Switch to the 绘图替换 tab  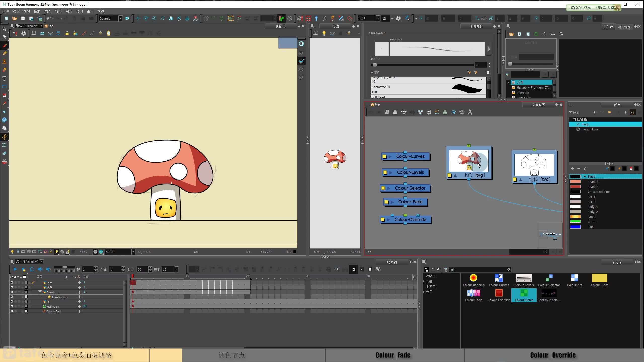(x=624, y=27)
